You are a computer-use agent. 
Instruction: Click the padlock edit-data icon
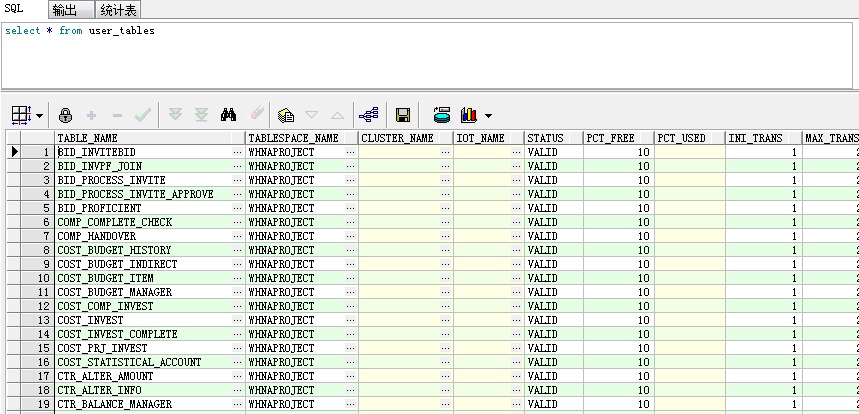tap(66, 115)
